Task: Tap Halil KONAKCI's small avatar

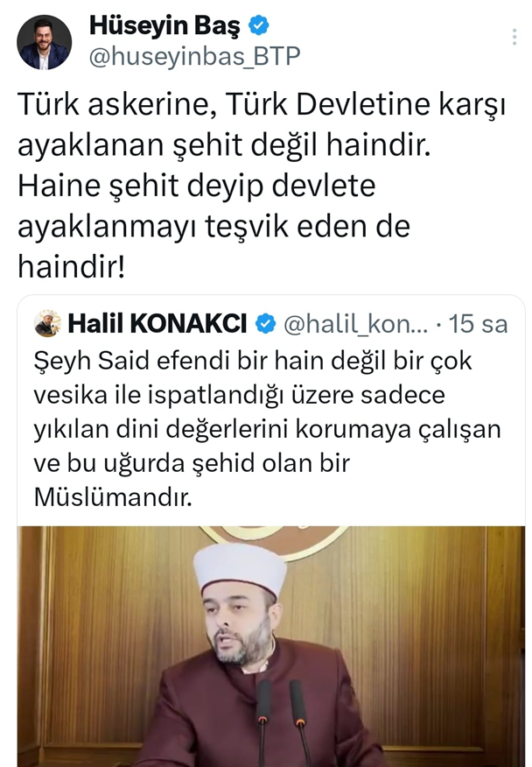Action: pyautogui.click(x=47, y=323)
